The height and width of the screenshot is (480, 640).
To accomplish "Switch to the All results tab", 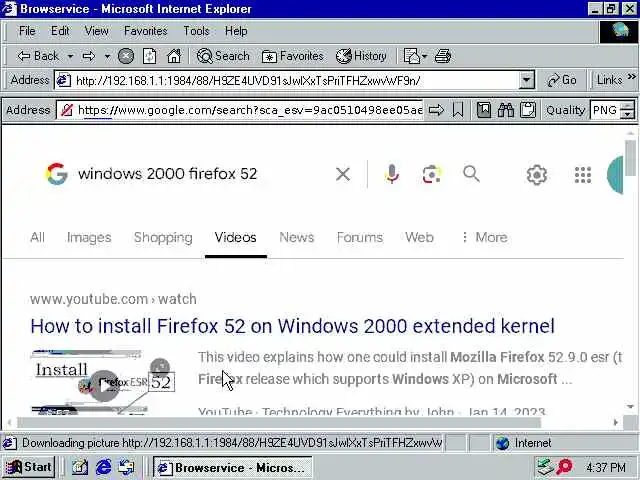I will point(37,237).
